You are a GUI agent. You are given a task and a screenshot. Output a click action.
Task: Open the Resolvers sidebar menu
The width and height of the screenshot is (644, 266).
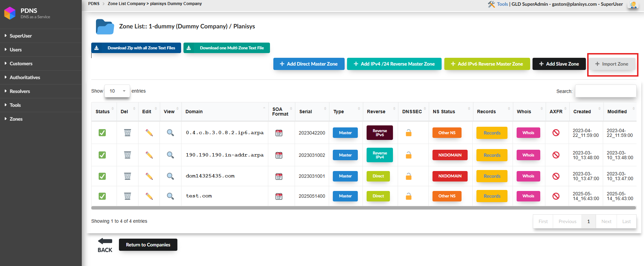point(20,91)
